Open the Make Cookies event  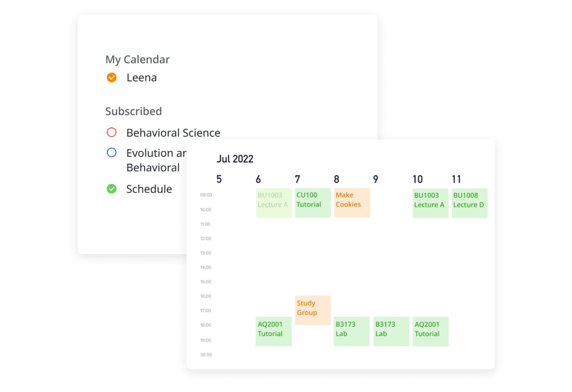coord(352,203)
